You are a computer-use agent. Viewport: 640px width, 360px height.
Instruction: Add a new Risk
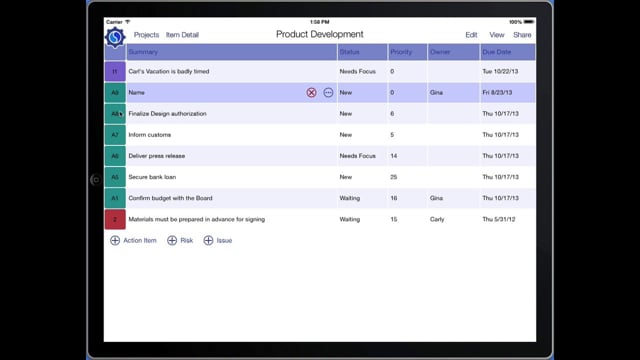[180, 240]
